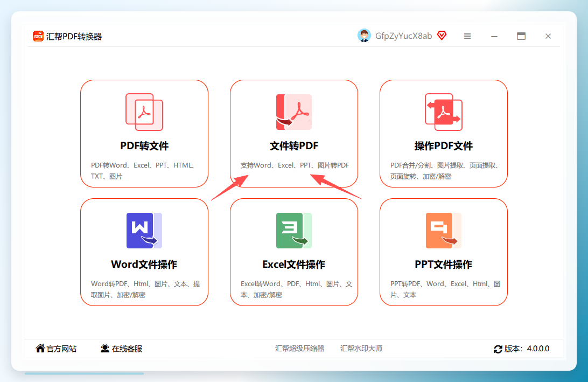This screenshot has width=588, height=382.
Task: Open the hamburger menu
Action: [x=467, y=36]
